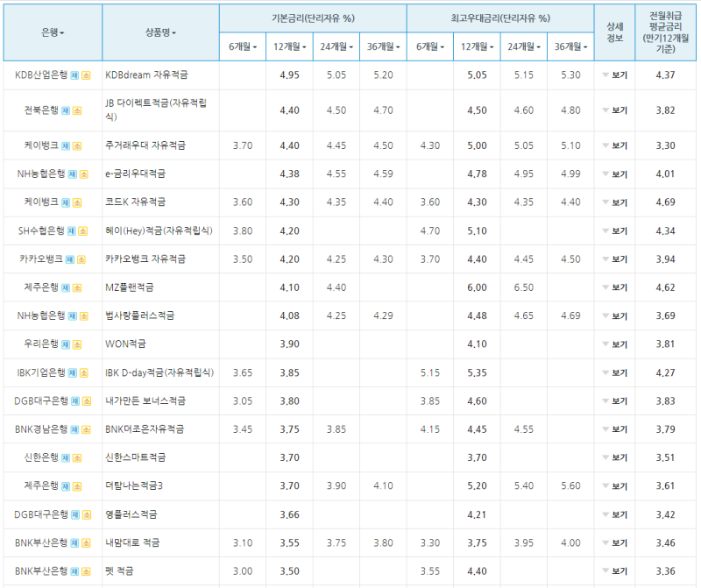Viewport: 701px width, 588px height.
Task: Click the blue 재 badge beside 우리은행
Action: point(66,344)
